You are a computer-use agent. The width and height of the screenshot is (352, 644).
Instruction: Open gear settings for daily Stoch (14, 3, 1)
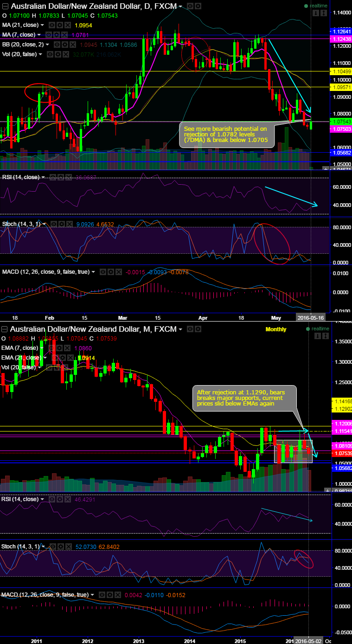(62, 224)
